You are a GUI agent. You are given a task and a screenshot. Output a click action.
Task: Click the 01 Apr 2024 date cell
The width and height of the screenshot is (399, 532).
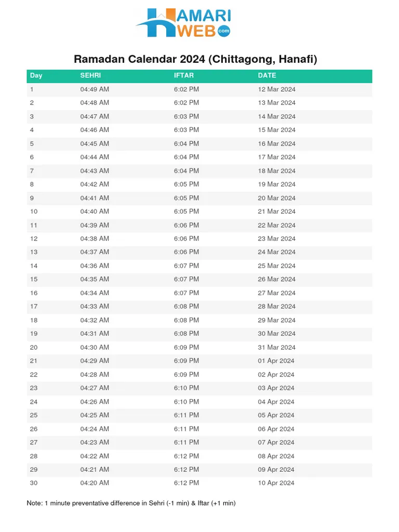click(276, 361)
